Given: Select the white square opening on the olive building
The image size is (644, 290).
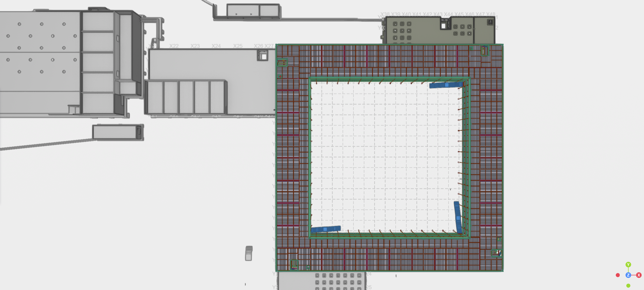Looking at the screenshot, I should tap(444, 26).
